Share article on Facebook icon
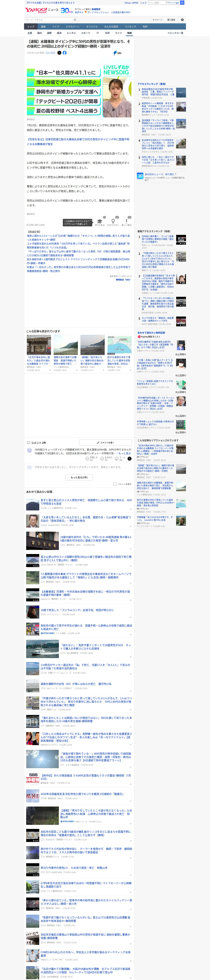This screenshot has width=210, height=980. point(64,53)
